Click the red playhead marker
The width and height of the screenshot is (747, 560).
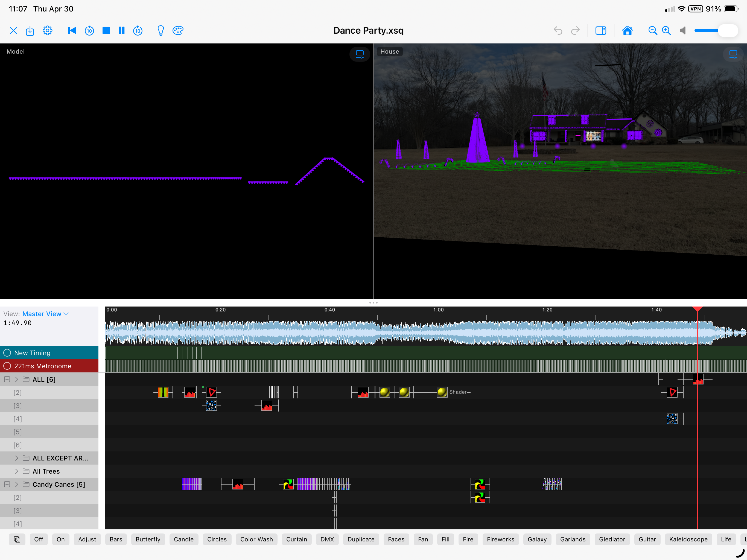(697, 309)
